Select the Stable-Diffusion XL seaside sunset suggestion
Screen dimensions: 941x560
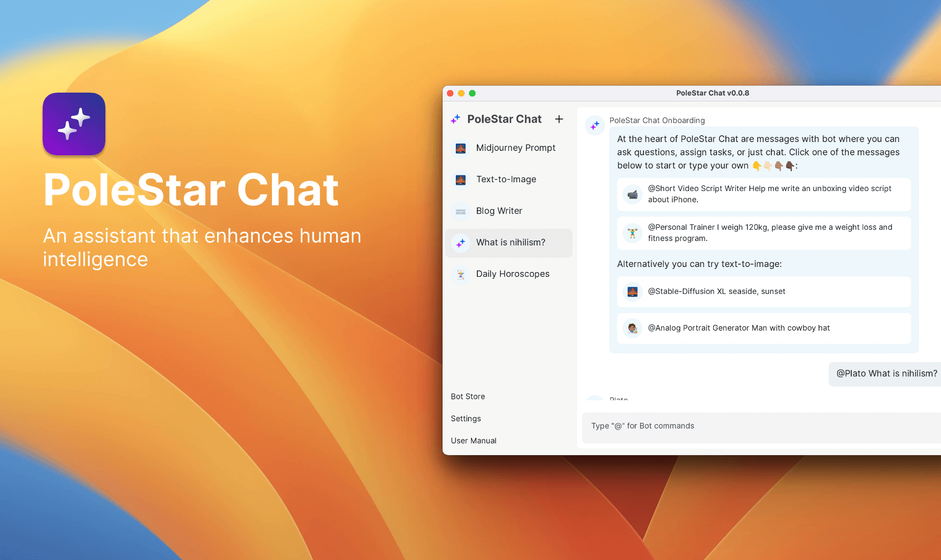click(x=764, y=292)
